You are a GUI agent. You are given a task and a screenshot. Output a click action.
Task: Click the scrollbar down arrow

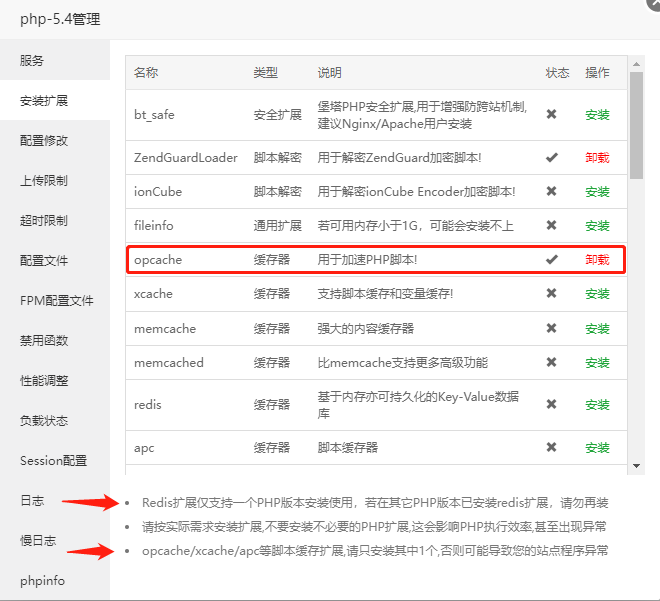[636, 466]
